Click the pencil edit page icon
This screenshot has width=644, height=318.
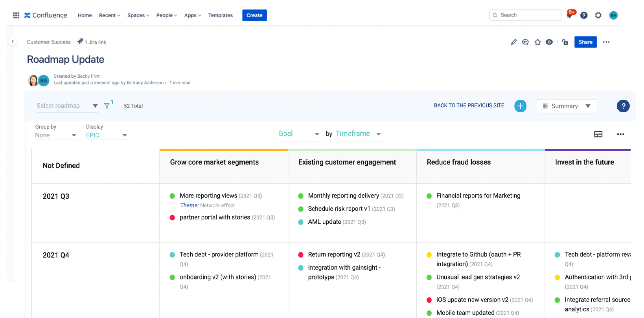pyautogui.click(x=513, y=42)
